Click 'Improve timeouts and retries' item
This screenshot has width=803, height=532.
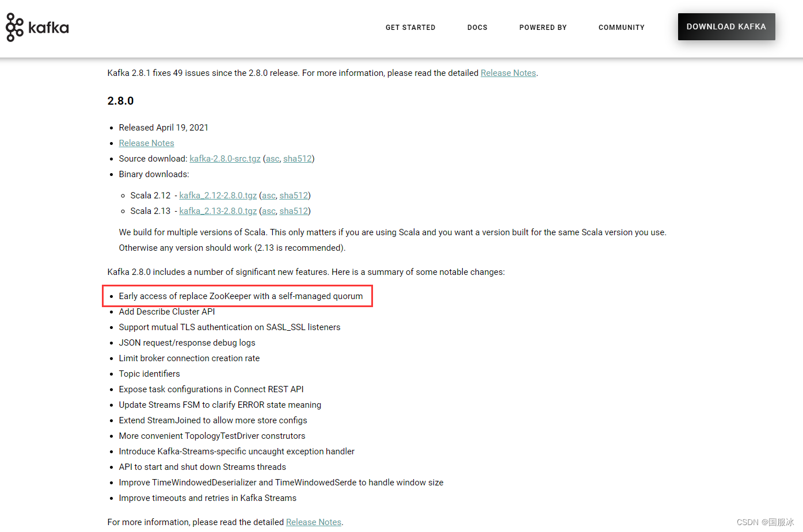[x=208, y=498]
